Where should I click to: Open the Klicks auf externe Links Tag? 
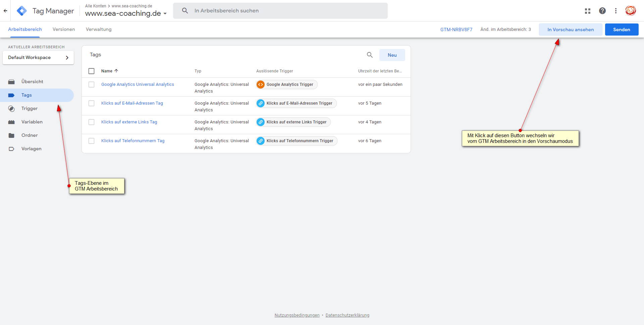tap(129, 122)
